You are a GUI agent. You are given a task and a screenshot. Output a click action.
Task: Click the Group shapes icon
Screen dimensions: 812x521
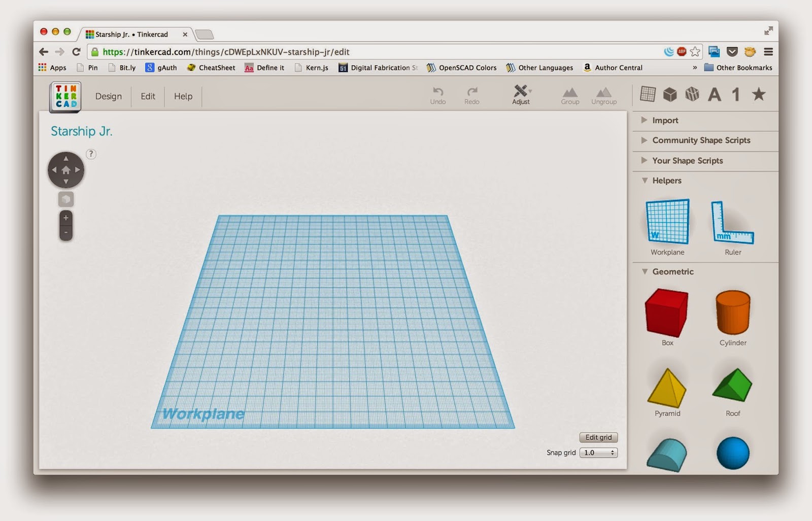pyautogui.click(x=570, y=96)
